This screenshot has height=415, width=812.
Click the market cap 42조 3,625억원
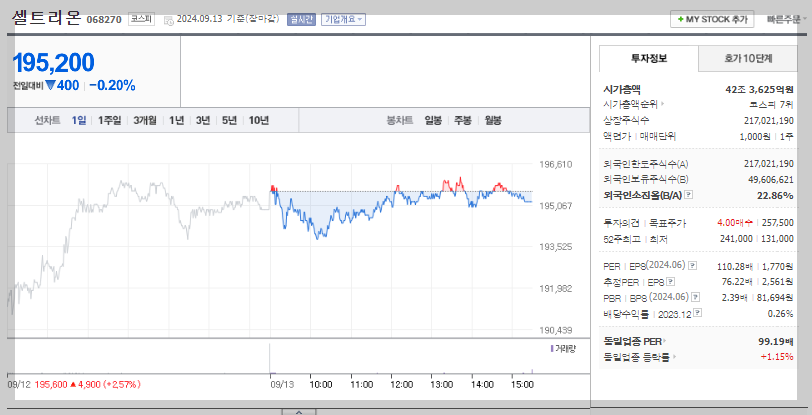759,89
